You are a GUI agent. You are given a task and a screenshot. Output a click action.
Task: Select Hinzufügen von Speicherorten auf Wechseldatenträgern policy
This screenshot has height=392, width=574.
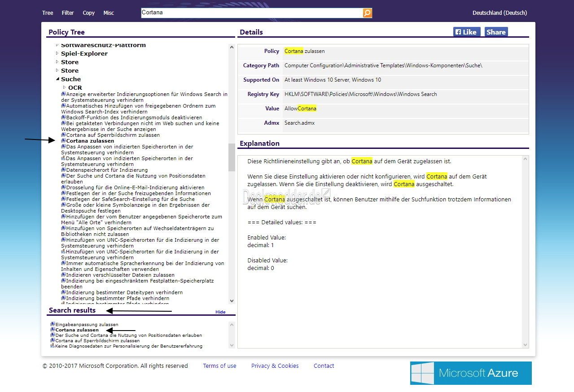[137, 231]
